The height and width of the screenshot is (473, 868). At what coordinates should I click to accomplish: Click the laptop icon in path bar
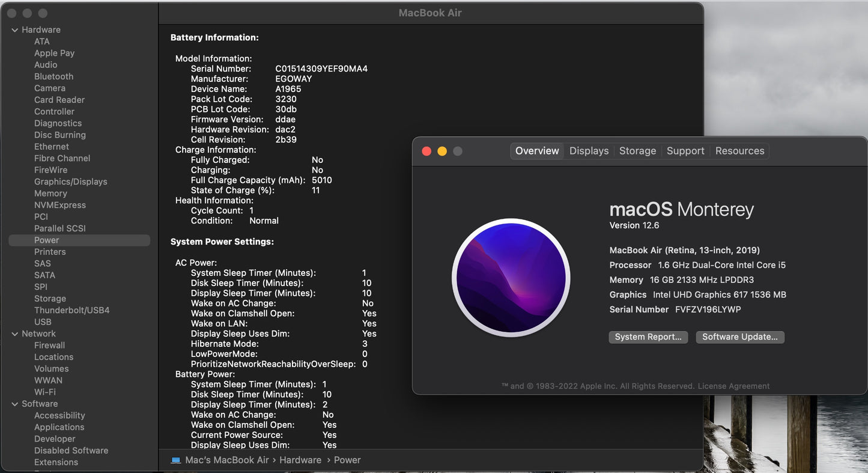coord(176,460)
